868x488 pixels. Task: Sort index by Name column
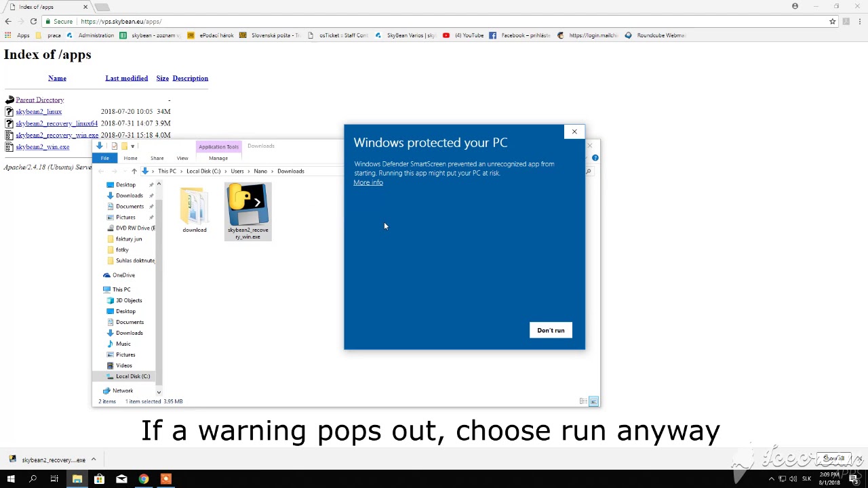[x=57, y=78]
